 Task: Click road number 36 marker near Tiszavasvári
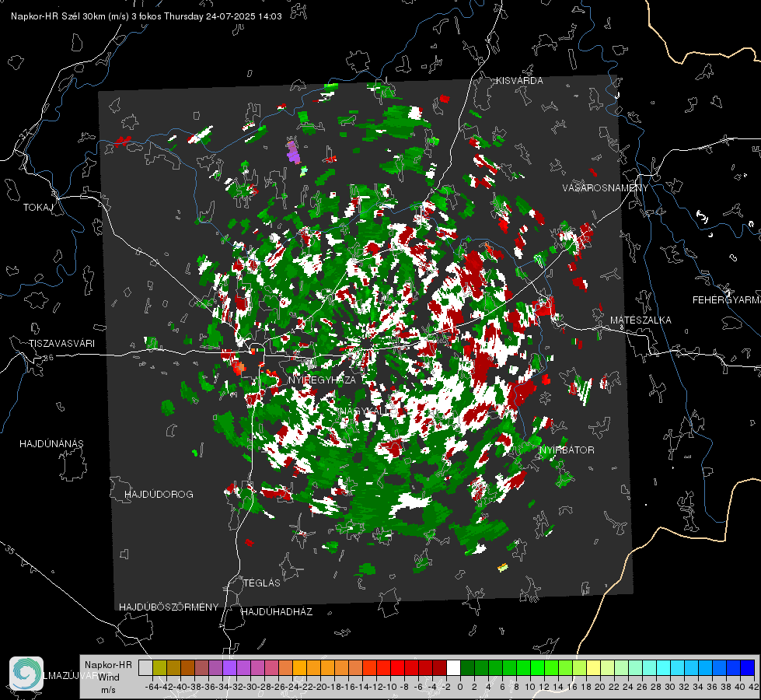(x=48, y=358)
